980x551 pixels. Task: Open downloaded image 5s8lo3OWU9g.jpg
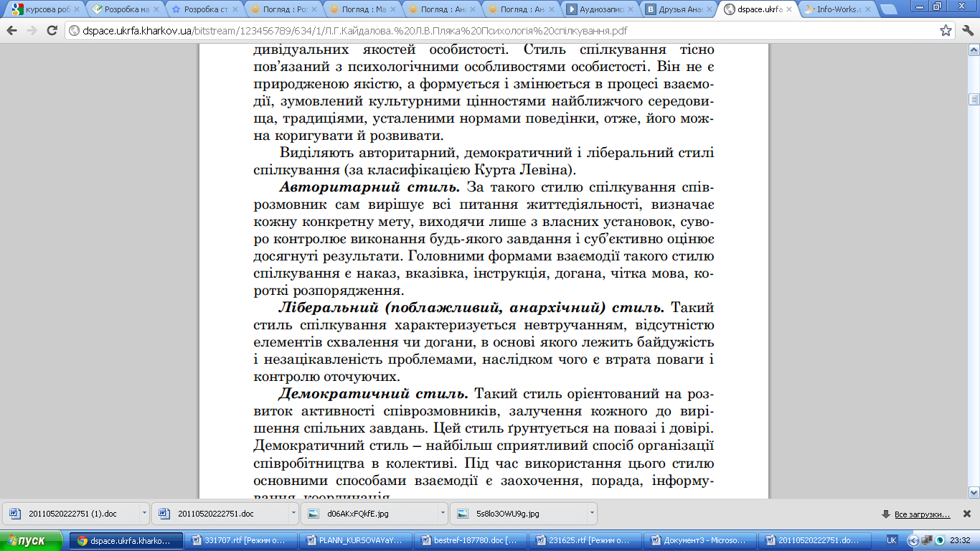coord(519,514)
